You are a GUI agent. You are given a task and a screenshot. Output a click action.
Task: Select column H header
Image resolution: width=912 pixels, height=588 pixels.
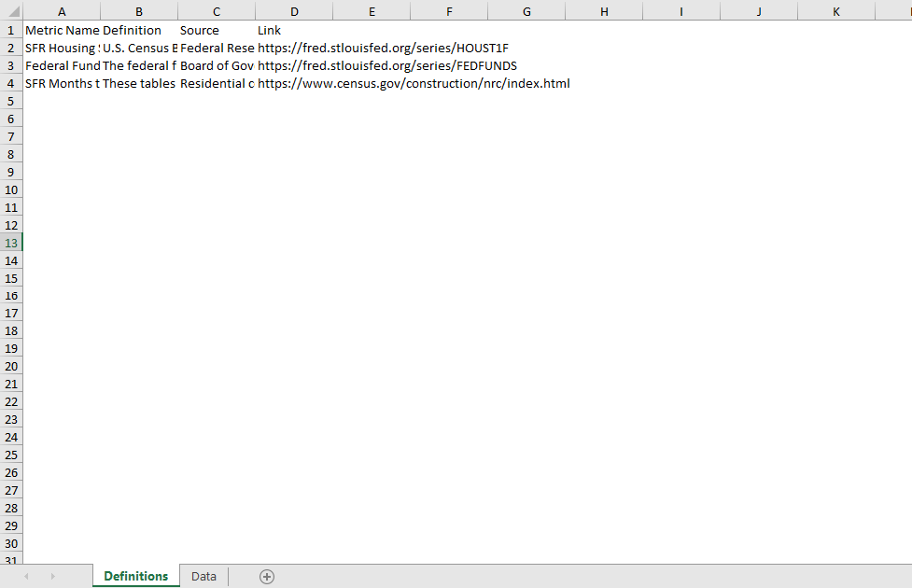point(604,11)
